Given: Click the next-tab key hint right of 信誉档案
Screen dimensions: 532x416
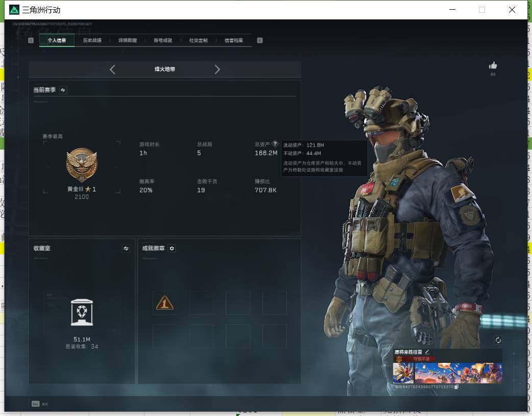Looking at the screenshot, I should tap(260, 40).
